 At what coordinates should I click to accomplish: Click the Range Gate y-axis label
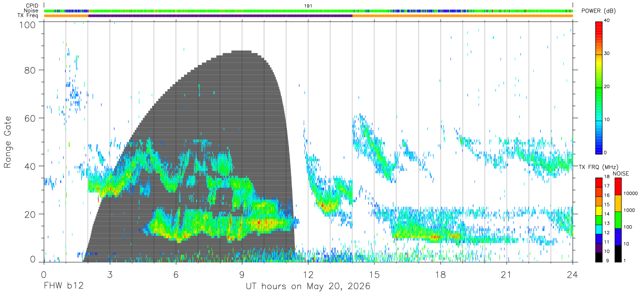pos(8,142)
